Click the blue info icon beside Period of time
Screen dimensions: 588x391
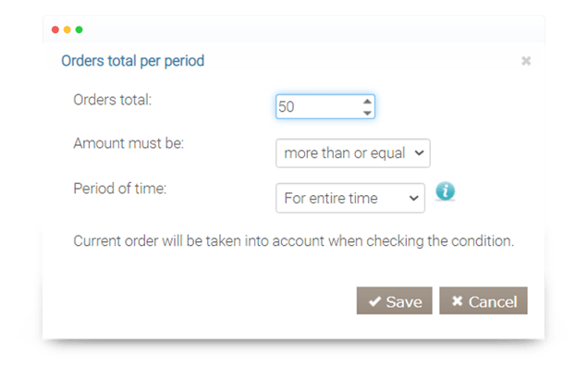click(x=446, y=192)
